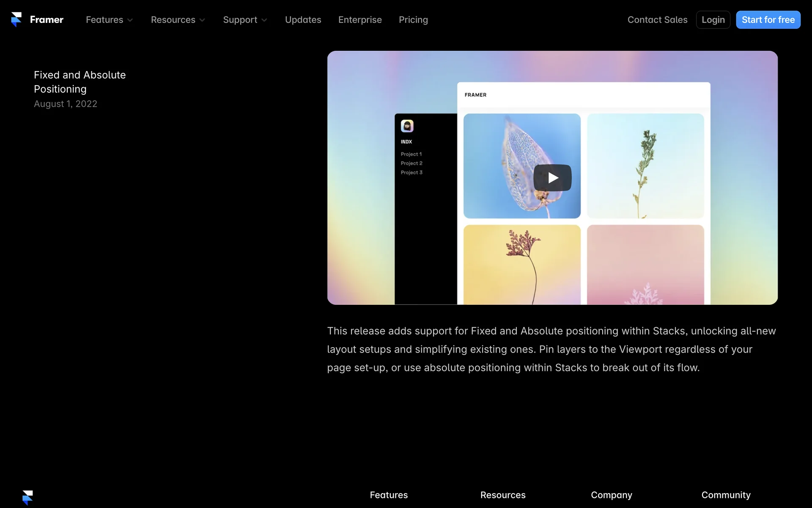Click the green plant sprig thumbnail
This screenshot has width=812, height=508.
pos(645,166)
